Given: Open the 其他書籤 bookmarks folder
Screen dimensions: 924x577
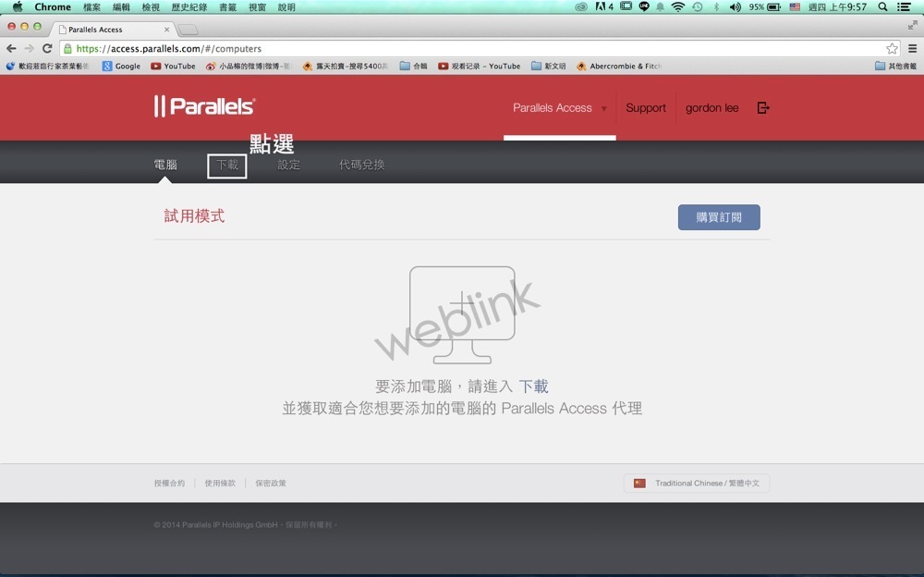Looking at the screenshot, I should pos(895,66).
